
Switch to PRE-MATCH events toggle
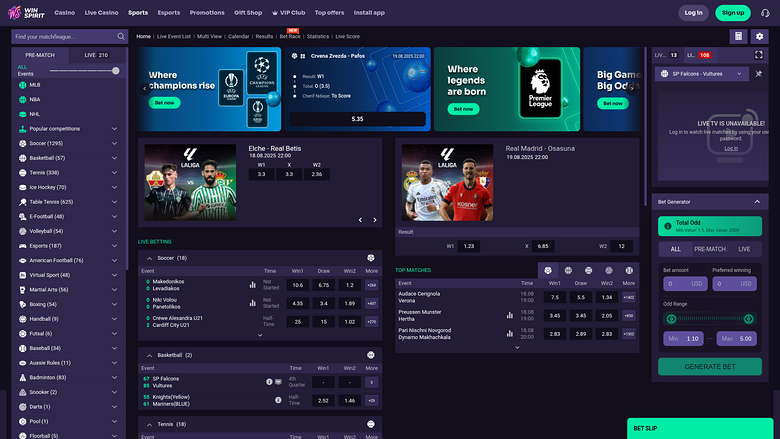(40, 55)
